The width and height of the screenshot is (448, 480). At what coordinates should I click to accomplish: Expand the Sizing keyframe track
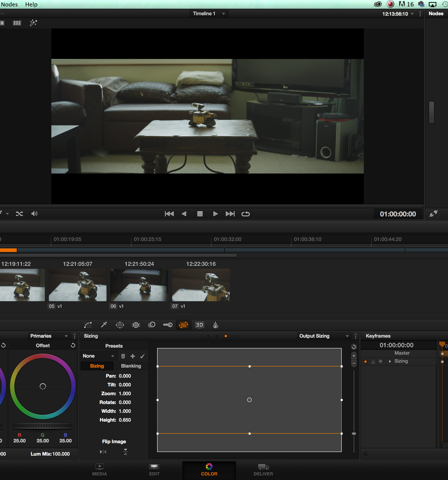(390, 361)
